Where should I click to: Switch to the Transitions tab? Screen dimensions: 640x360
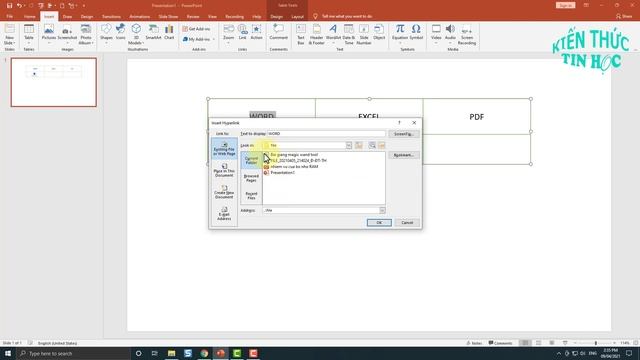point(111,16)
